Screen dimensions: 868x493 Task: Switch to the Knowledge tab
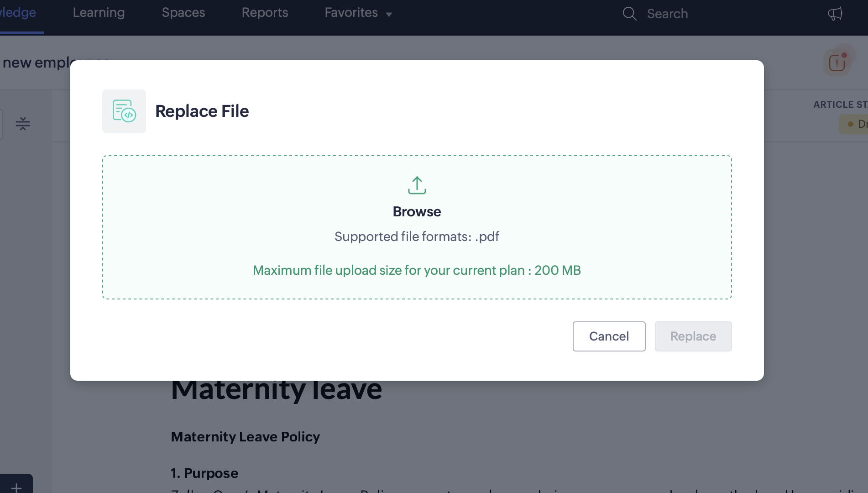point(18,13)
